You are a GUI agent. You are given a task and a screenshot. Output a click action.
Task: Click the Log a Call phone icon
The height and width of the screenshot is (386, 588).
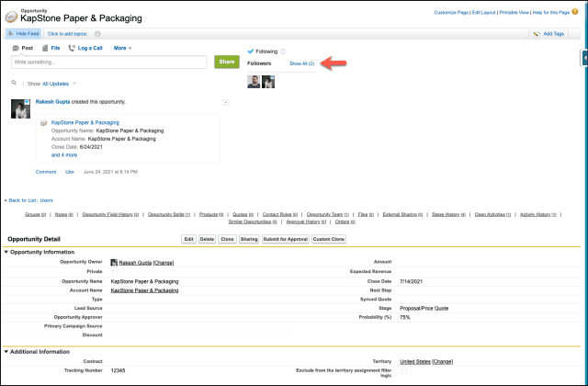72,47
